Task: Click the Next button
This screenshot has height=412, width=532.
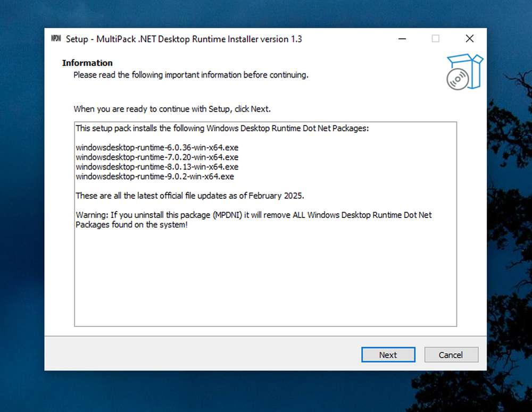Action: point(388,355)
